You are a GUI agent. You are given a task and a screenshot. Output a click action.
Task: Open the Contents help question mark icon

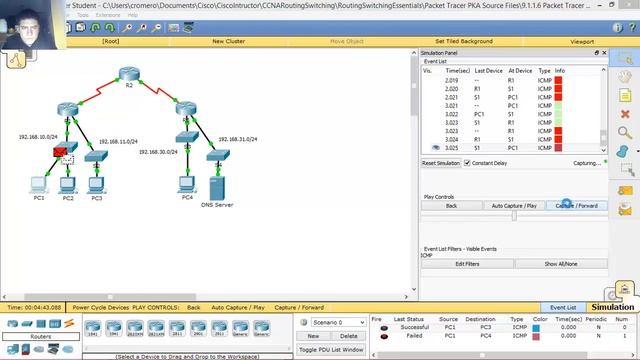(x=632, y=27)
